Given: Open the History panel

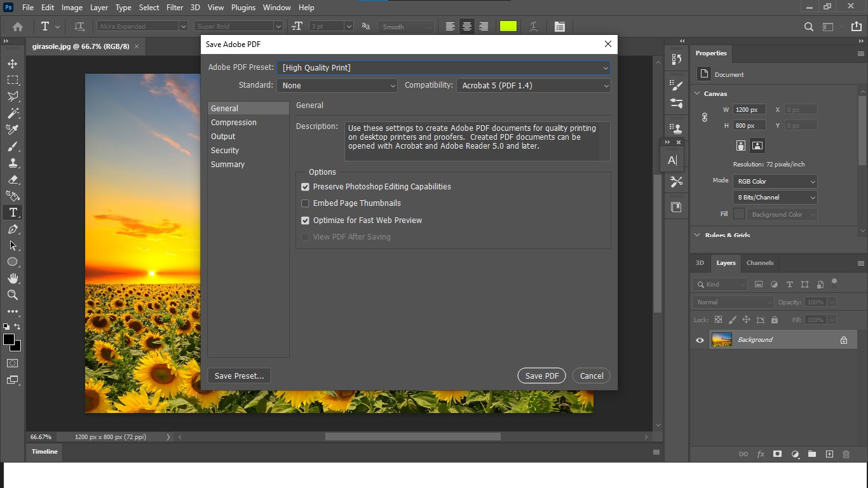Looking at the screenshot, I should 676,59.
